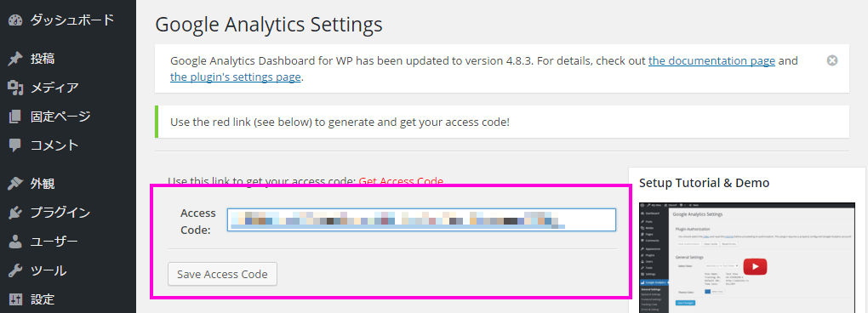The width and height of the screenshot is (868, 313).
Task: Open the 投稿 menu item
Action: click(x=43, y=59)
